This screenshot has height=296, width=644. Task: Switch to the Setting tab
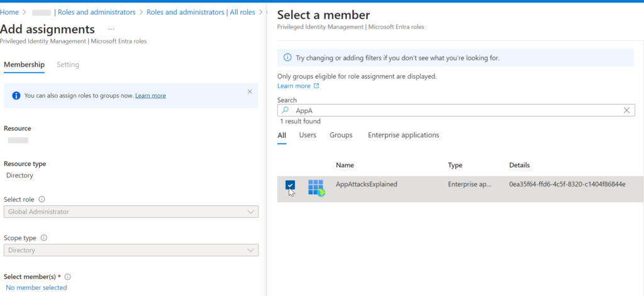[x=68, y=64]
